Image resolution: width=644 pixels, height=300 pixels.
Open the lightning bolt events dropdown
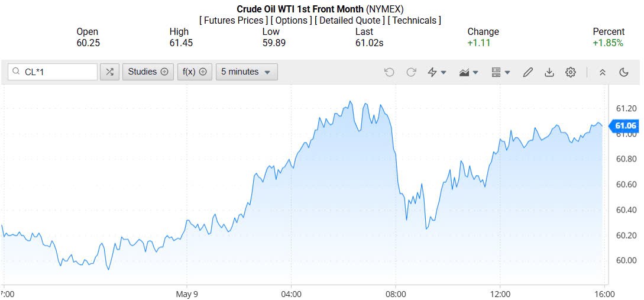[436, 72]
